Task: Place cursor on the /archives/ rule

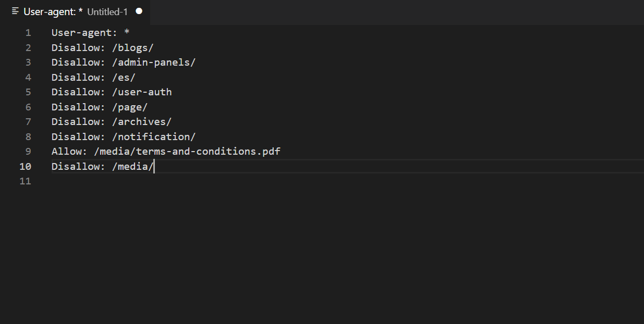Action: [141, 122]
